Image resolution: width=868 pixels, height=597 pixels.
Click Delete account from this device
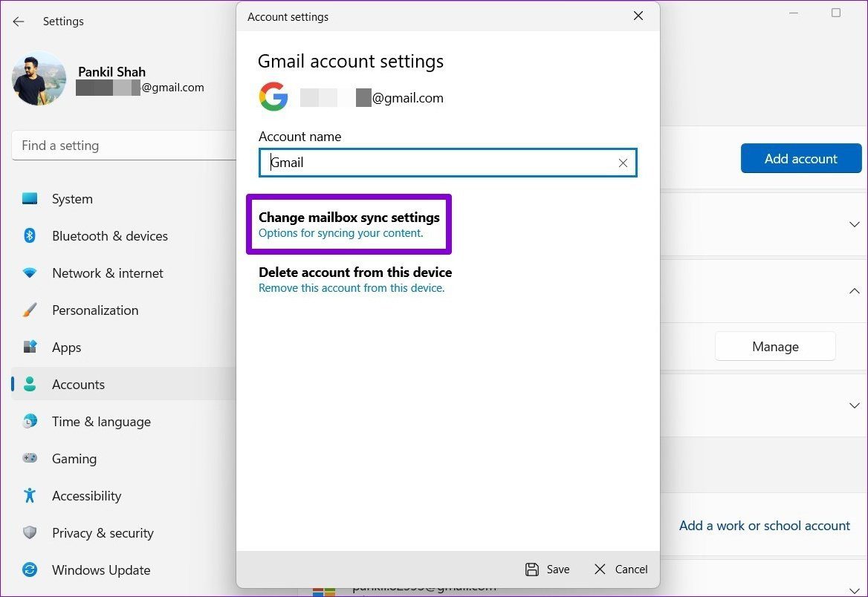(x=354, y=279)
